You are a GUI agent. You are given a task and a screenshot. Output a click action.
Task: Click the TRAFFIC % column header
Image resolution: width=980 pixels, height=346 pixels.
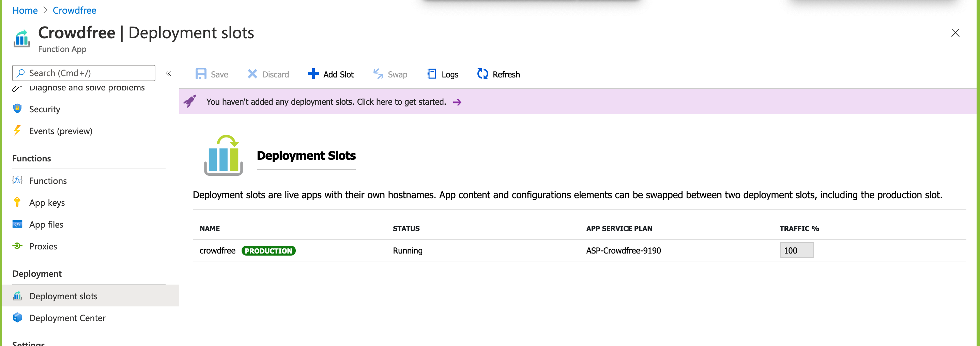799,228
